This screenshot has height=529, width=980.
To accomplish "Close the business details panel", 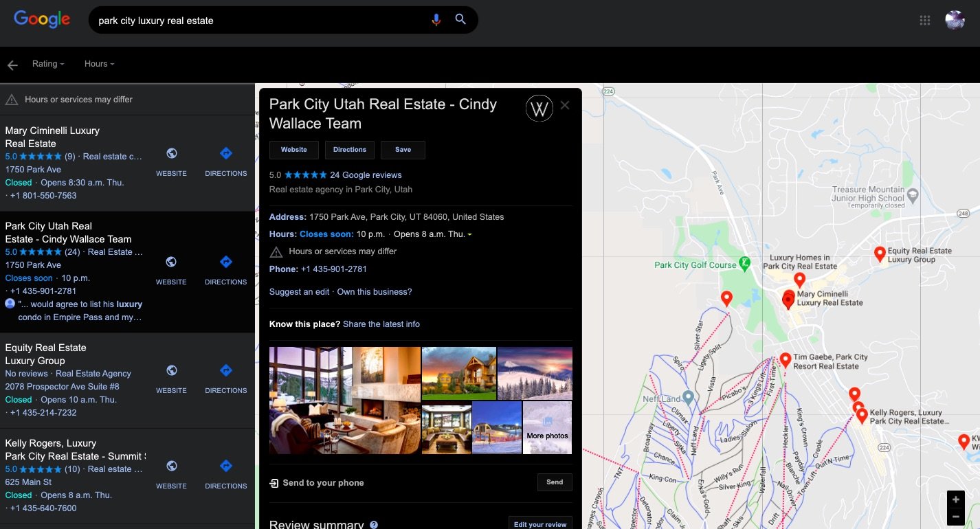I will point(565,105).
